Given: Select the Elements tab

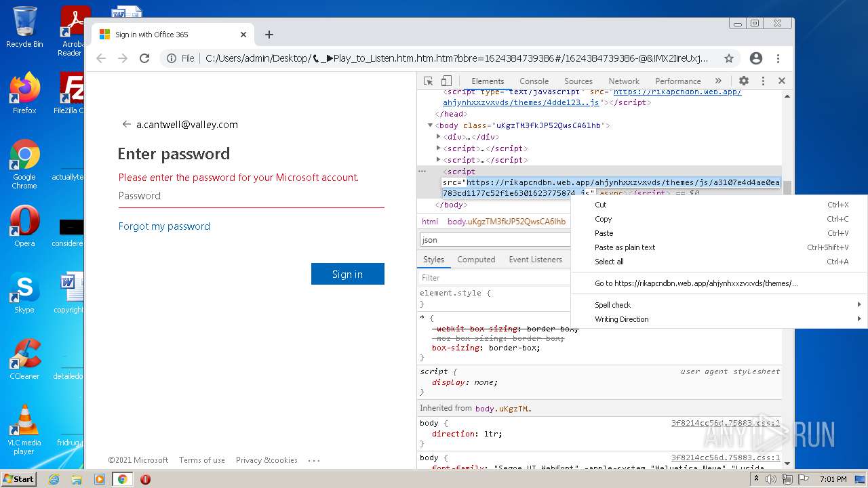Looking at the screenshot, I should 488,81.
